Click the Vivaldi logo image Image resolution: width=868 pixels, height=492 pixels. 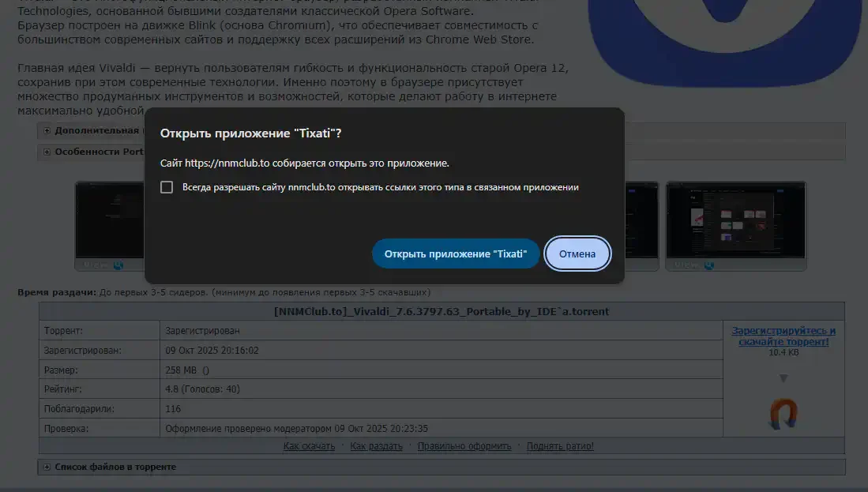tap(727, 43)
